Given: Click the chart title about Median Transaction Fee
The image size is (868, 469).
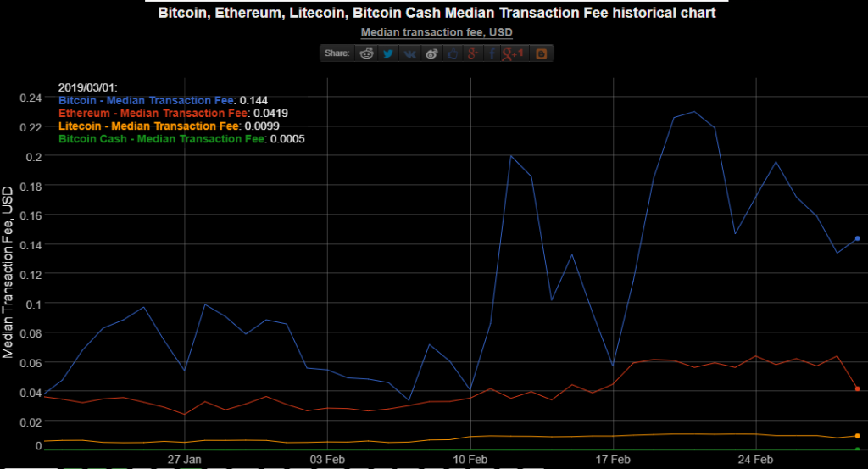Looking at the screenshot, I should click(x=437, y=13).
